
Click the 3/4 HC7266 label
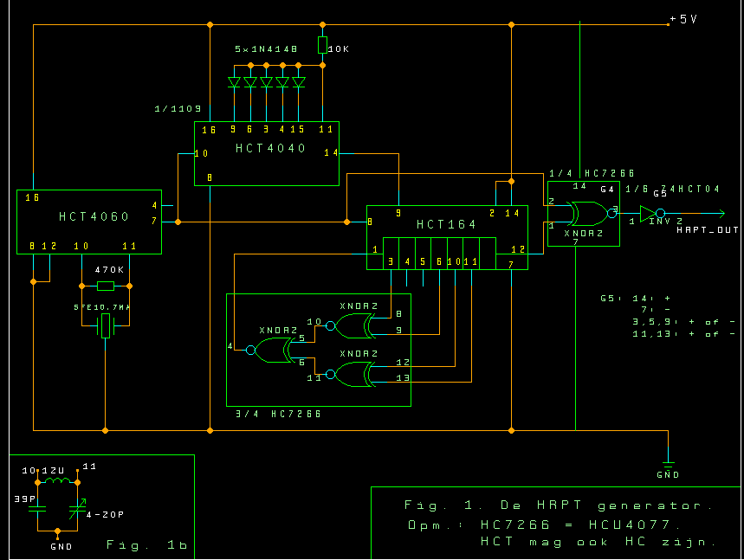coord(279,414)
